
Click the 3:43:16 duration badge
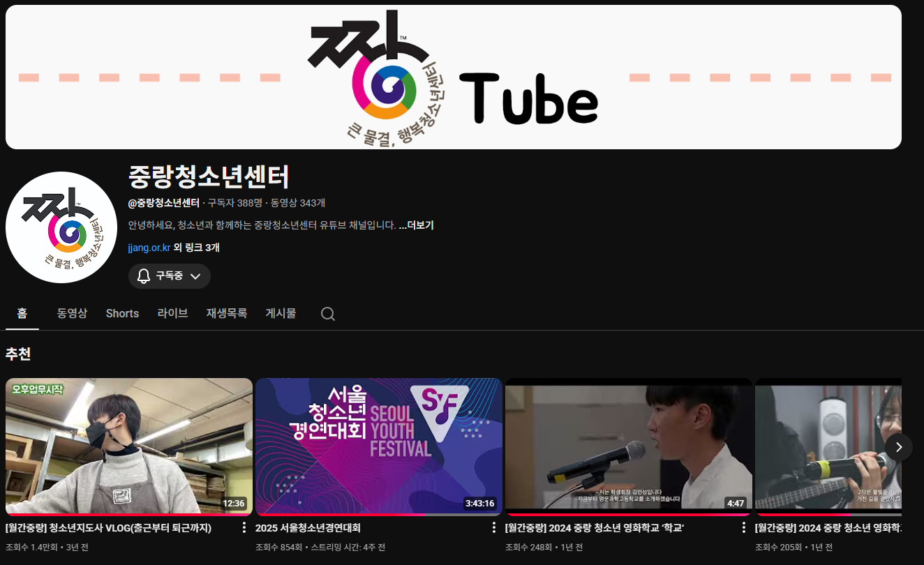click(x=480, y=503)
